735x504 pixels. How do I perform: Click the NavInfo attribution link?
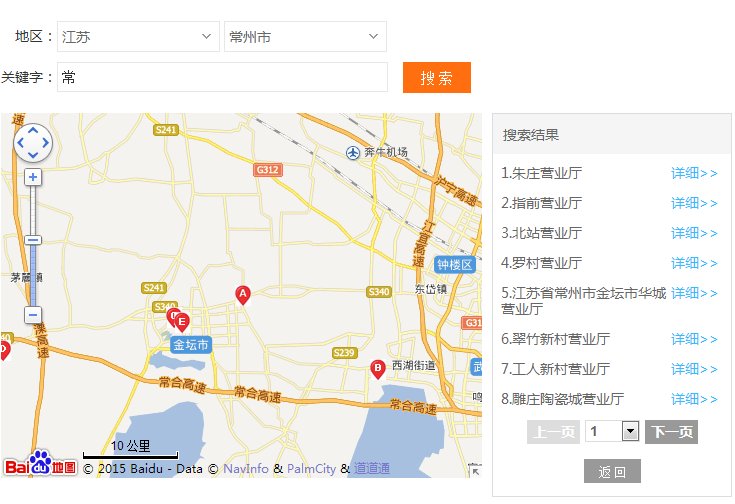pos(246,468)
